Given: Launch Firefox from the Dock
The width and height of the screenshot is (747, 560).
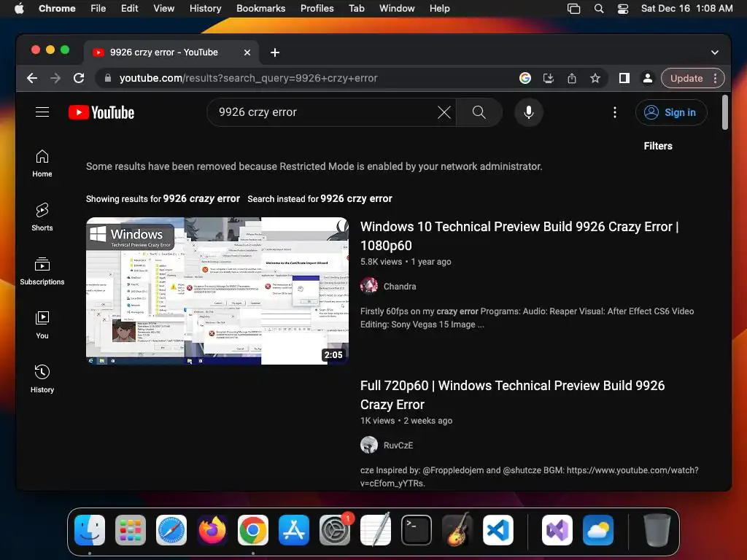Looking at the screenshot, I should (x=212, y=530).
